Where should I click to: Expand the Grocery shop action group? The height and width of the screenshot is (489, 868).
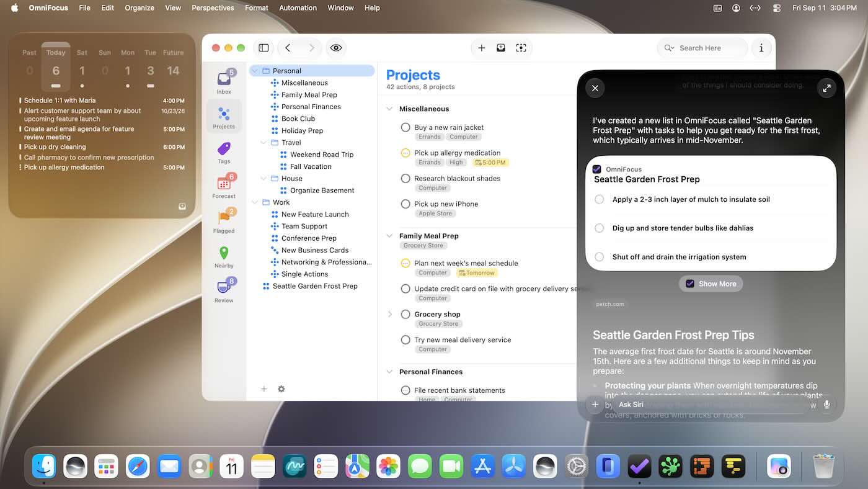[x=390, y=314]
